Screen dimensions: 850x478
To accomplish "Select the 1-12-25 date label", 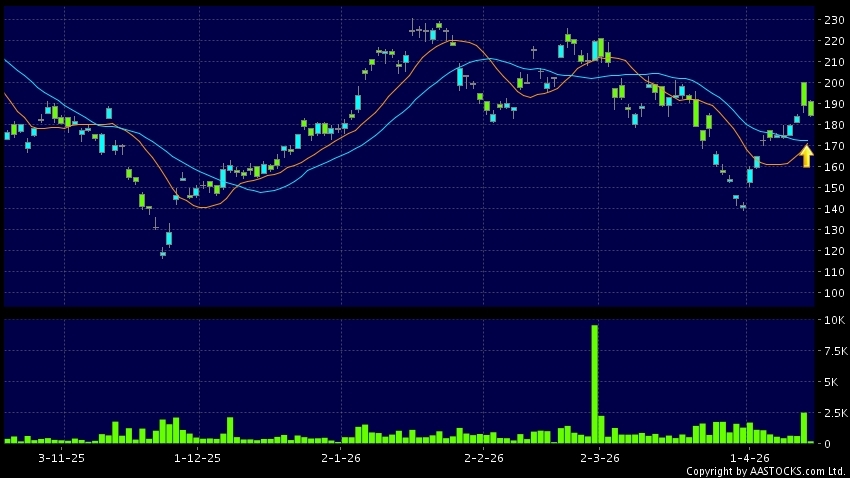I will (x=197, y=457).
